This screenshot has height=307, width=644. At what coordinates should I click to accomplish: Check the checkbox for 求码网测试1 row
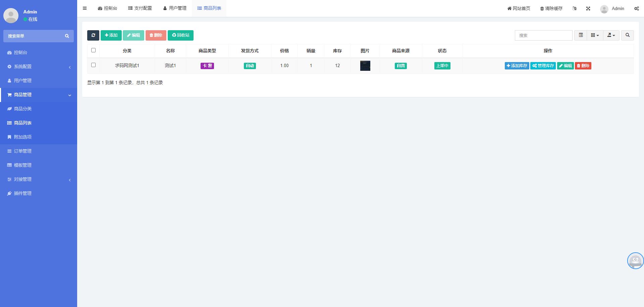(94, 65)
